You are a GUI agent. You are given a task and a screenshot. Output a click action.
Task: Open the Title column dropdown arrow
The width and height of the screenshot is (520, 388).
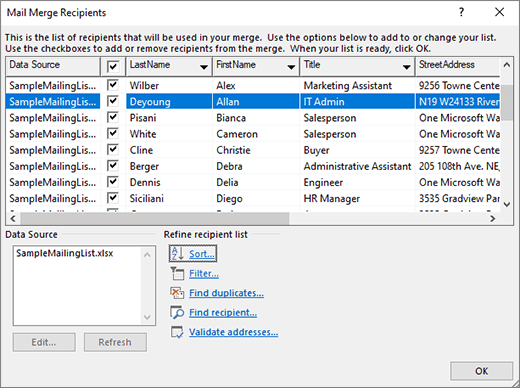[x=406, y=67]
